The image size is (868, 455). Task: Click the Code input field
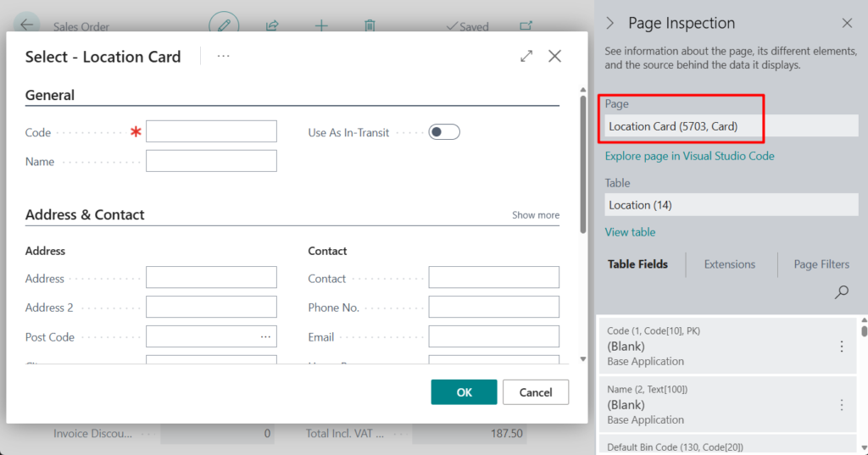(211, 131)
